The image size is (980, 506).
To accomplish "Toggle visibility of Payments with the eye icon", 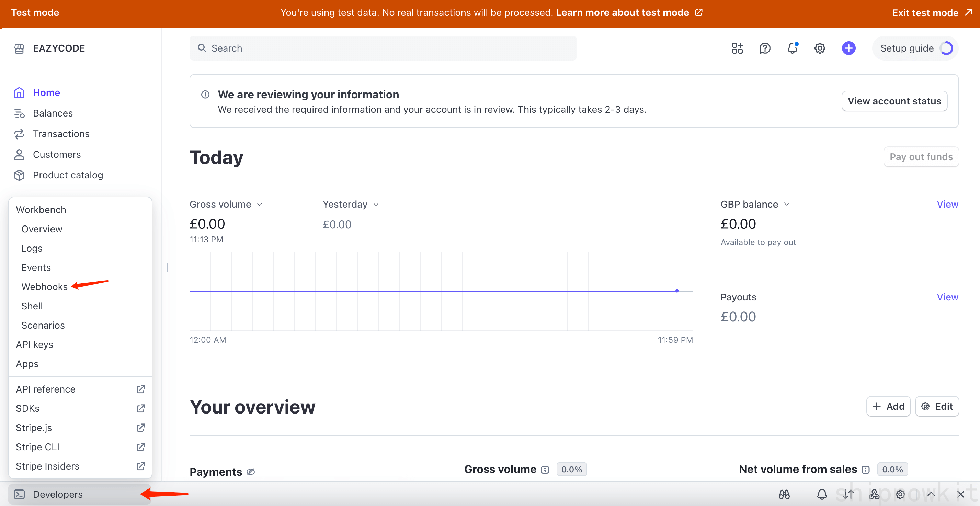I will 251,471.
